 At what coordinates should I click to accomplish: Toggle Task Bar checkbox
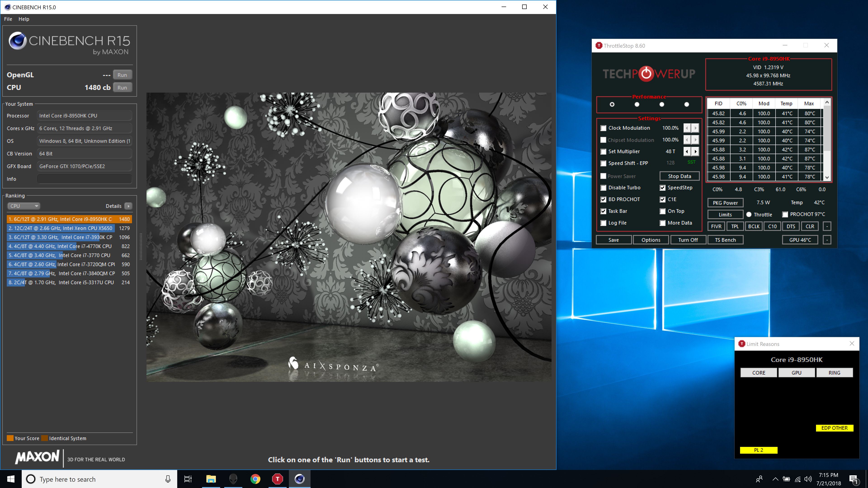coord(604,211)
